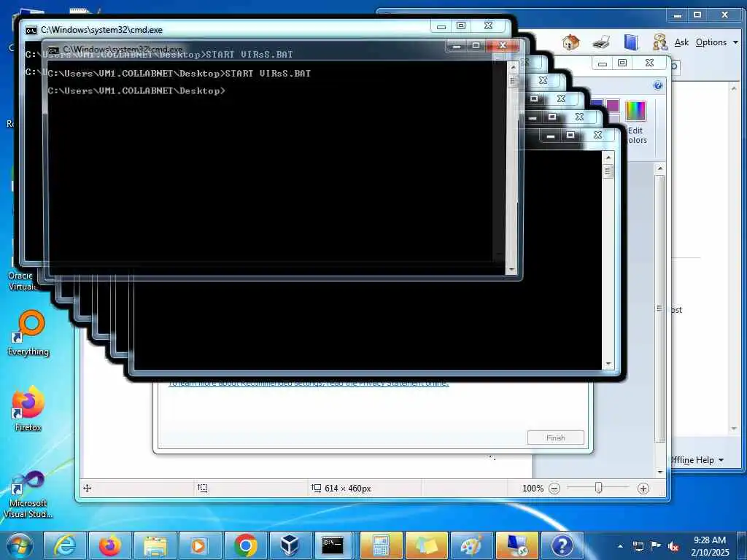Close the Paint window
Viewport: 747px width, 560px height.
649,63
